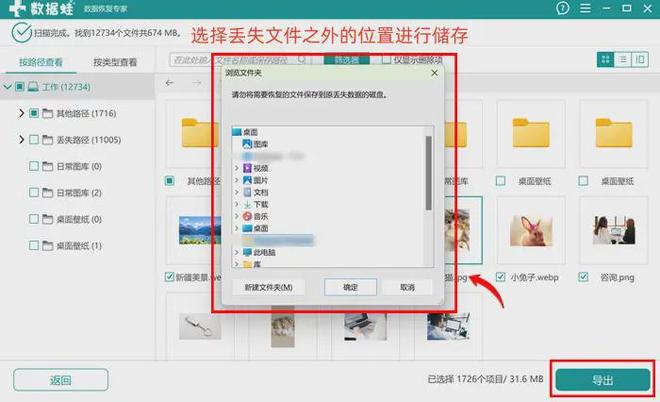Click 新建文件夹(M) button
660x402 pixels.
point(269,287)
